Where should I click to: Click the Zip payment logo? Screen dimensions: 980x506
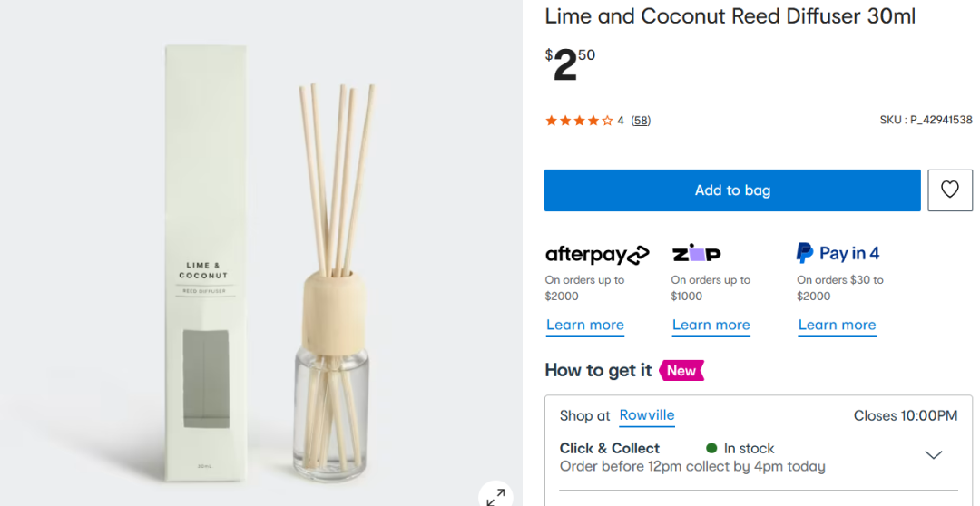(x=696, y=254)
